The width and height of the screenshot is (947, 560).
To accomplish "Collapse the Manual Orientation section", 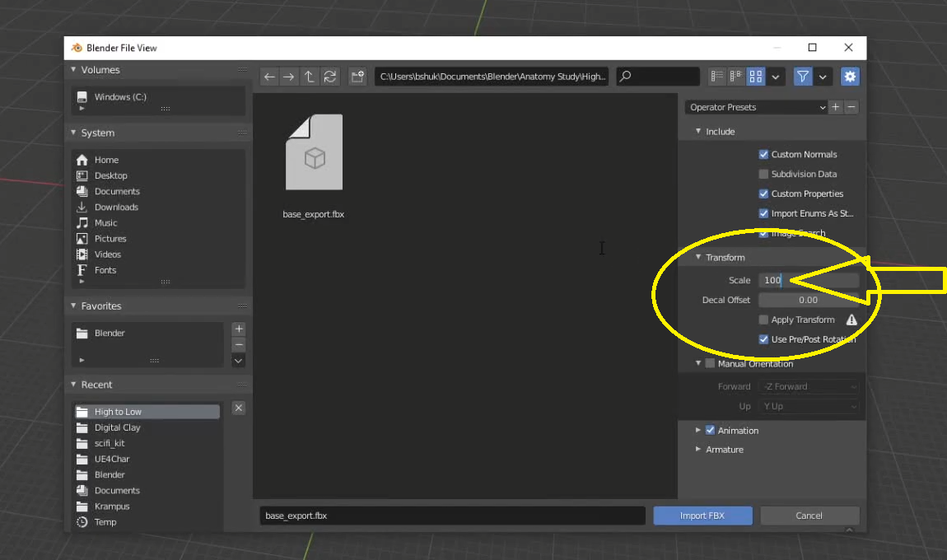I will point(698,364).
